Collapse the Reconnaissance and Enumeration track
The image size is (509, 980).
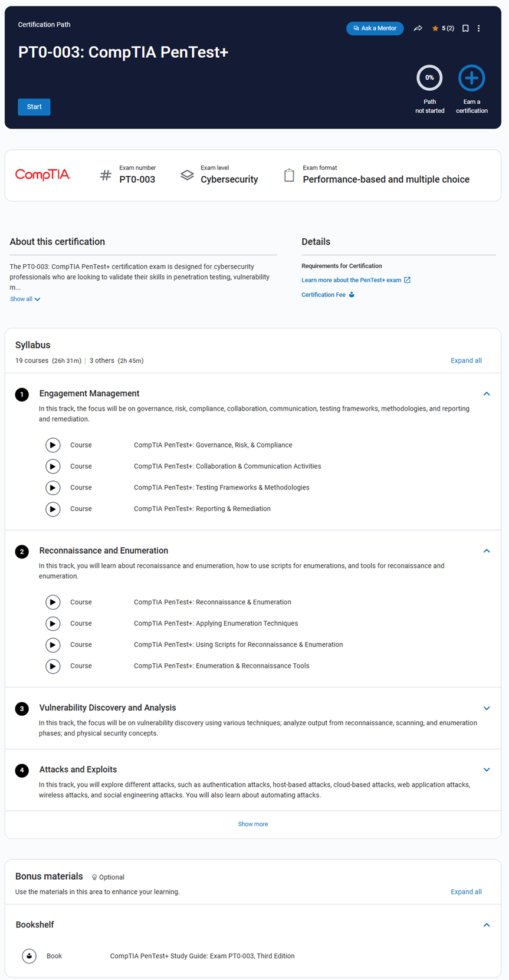tap(487, 551)
